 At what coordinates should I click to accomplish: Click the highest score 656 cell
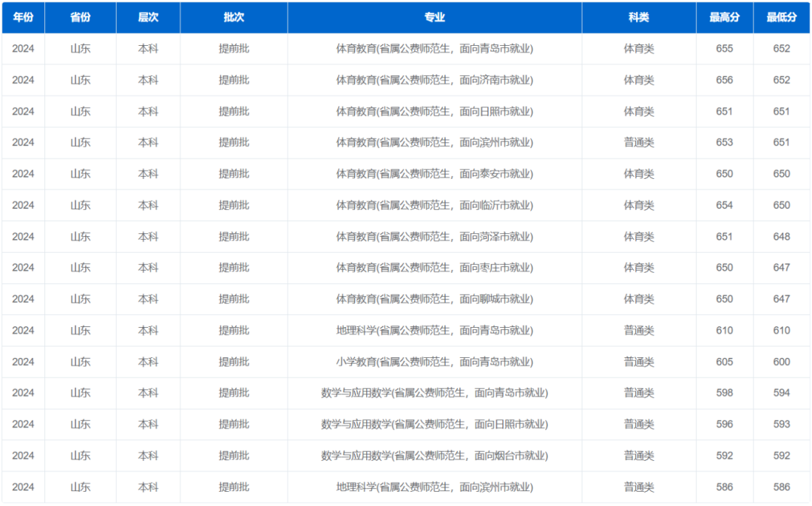click(x=725, y=80)
